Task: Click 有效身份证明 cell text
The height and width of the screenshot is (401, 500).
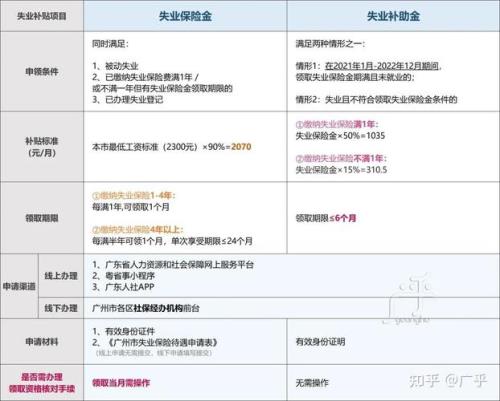Action: click(x=320, y=341)
